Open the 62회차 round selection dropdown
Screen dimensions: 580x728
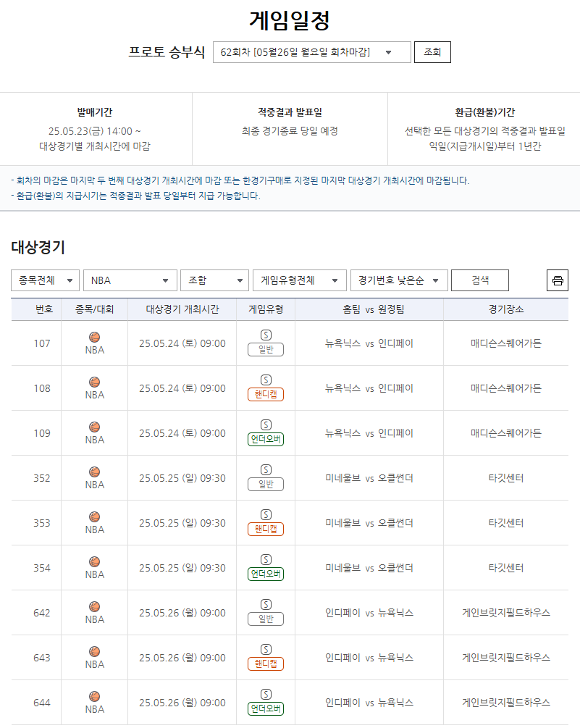[x=311, y=51]
